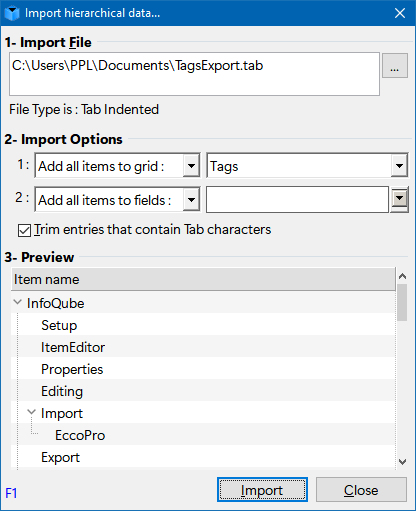
Task: Select the EccoPro item in preview
Action: 80,435
